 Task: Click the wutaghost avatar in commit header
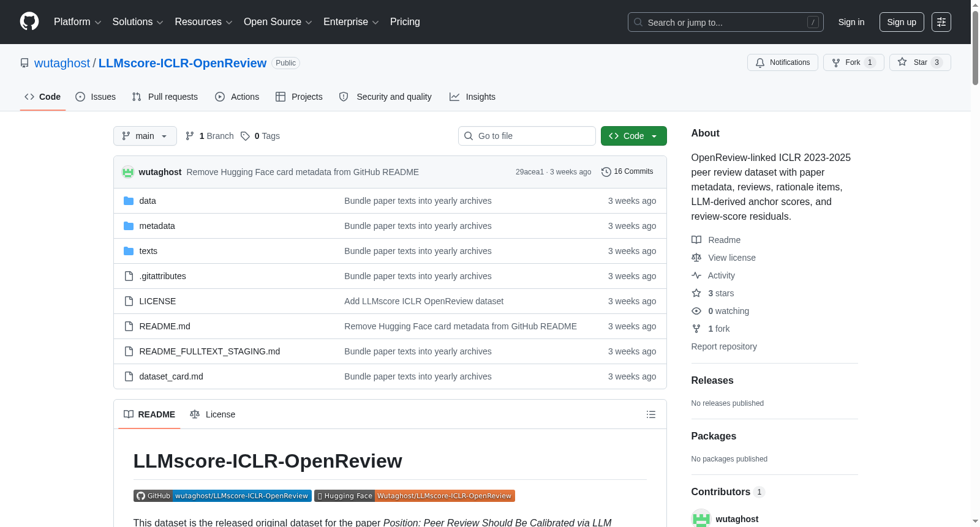point(128,172)
